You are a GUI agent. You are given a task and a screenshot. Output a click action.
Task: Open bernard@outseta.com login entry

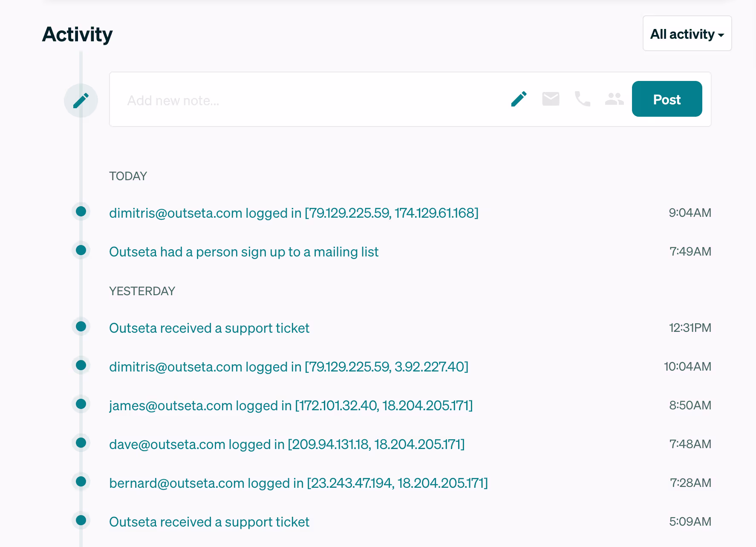click(x=298, y=483)
